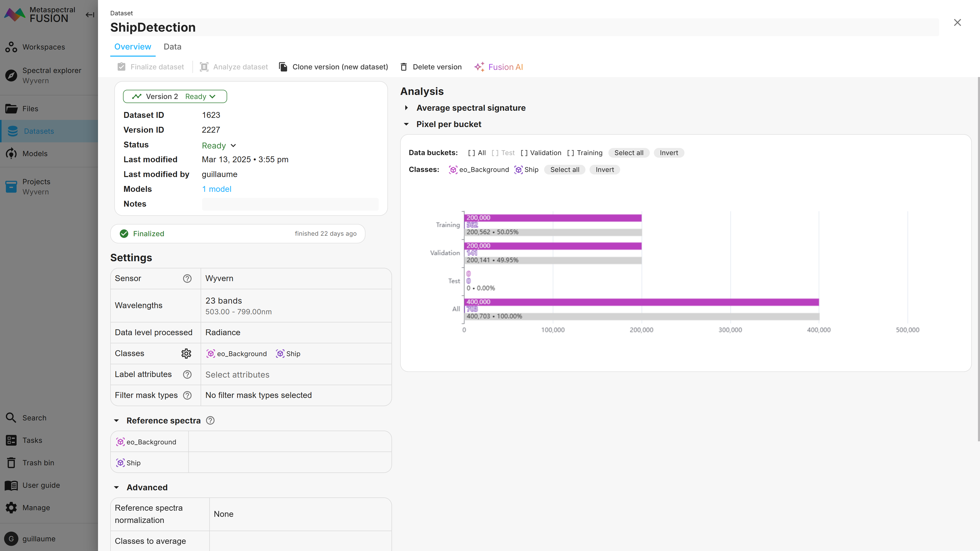The height and width of the screenshot is (551, 980).
Task: Open the Classes settings gear icon
Action: (186, 354)
